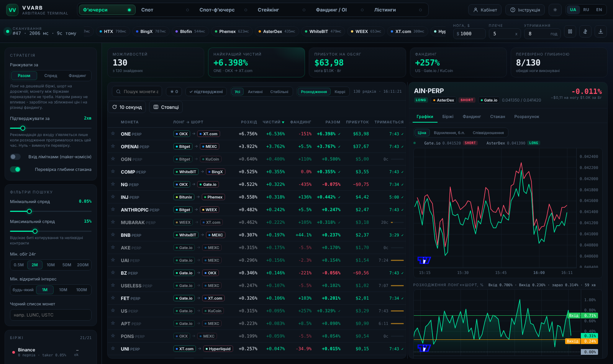
Task: Show only Активні opportunities
Action: 255,92
